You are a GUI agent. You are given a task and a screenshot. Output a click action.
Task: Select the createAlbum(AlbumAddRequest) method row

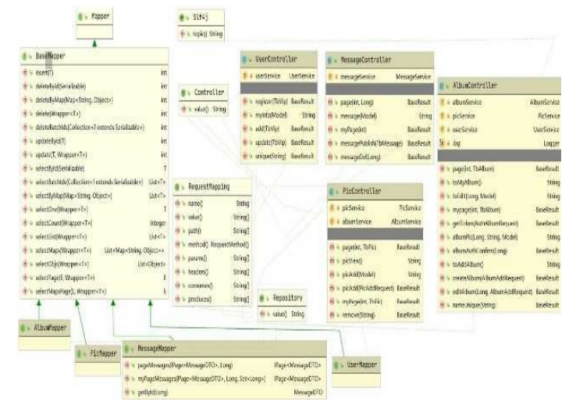(500, 278)
